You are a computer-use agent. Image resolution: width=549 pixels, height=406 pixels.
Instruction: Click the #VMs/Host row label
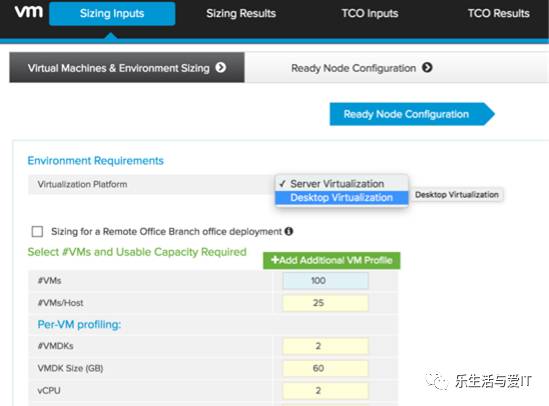(x=61, y=303)
